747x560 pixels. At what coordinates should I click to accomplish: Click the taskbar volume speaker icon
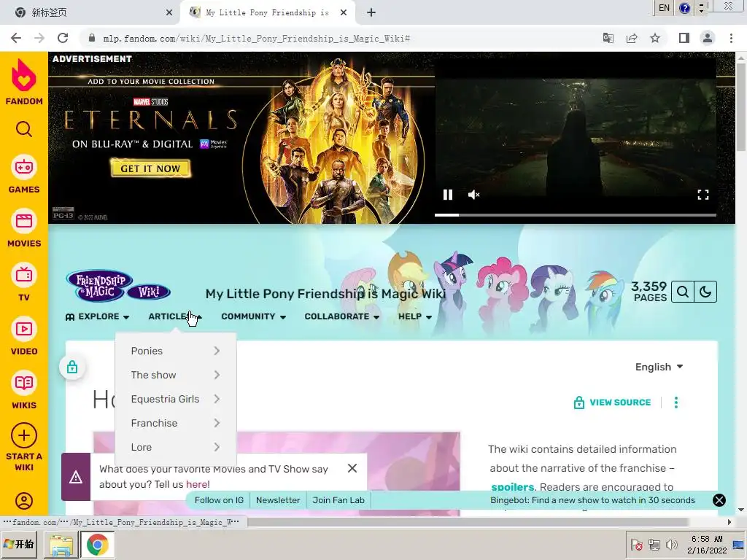pos(672,545)
